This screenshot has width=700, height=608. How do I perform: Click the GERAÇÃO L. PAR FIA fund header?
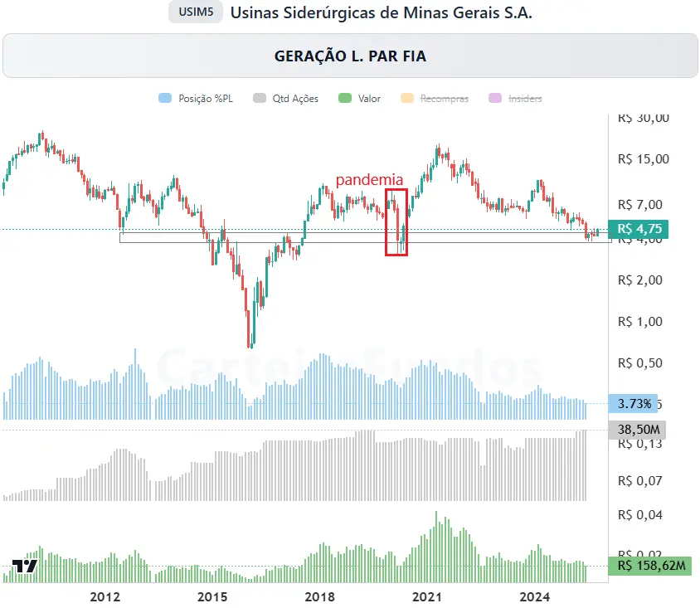click(x=350, y=56)
